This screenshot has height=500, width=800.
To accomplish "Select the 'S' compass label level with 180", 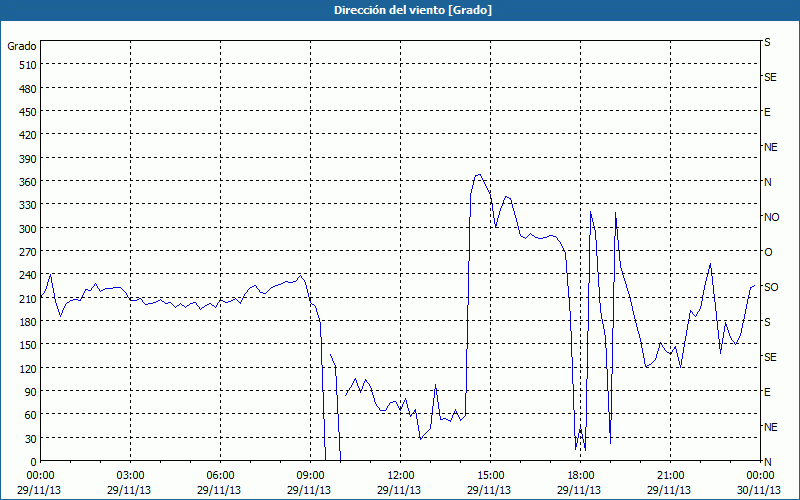I will pyautogui.click(x=767, y=322).
